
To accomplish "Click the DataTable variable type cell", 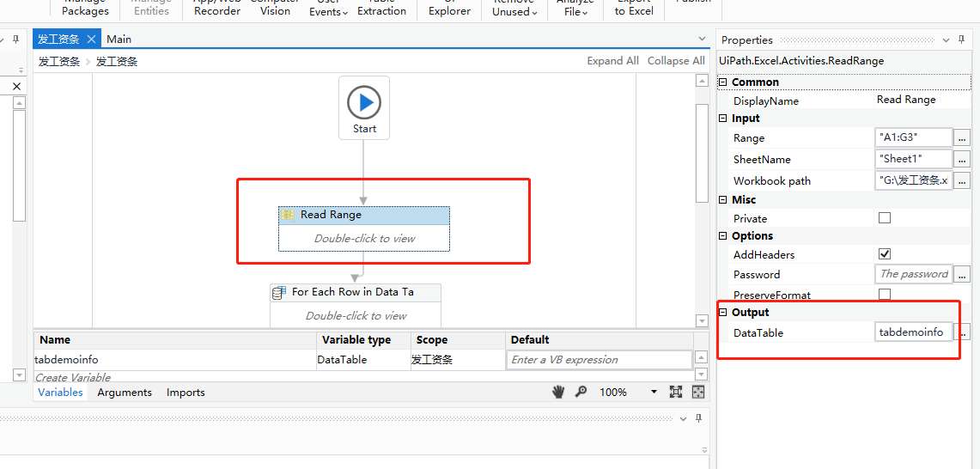I will (x=364, y=360).
